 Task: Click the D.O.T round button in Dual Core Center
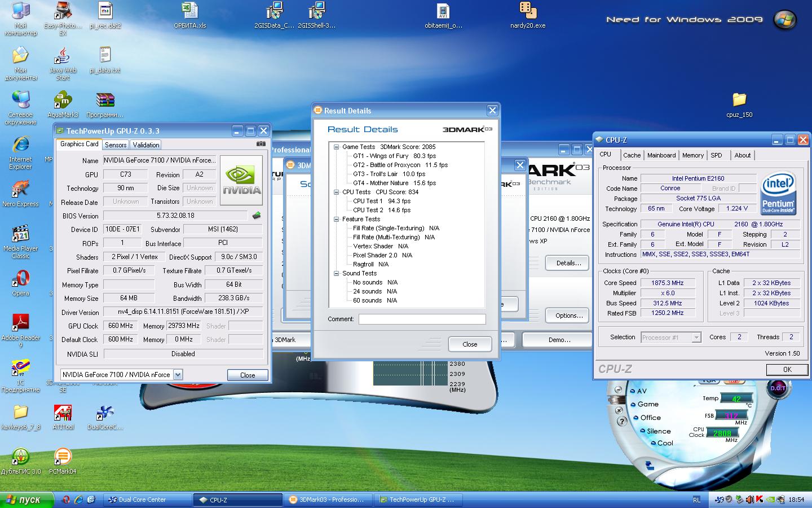click(779, 388)
